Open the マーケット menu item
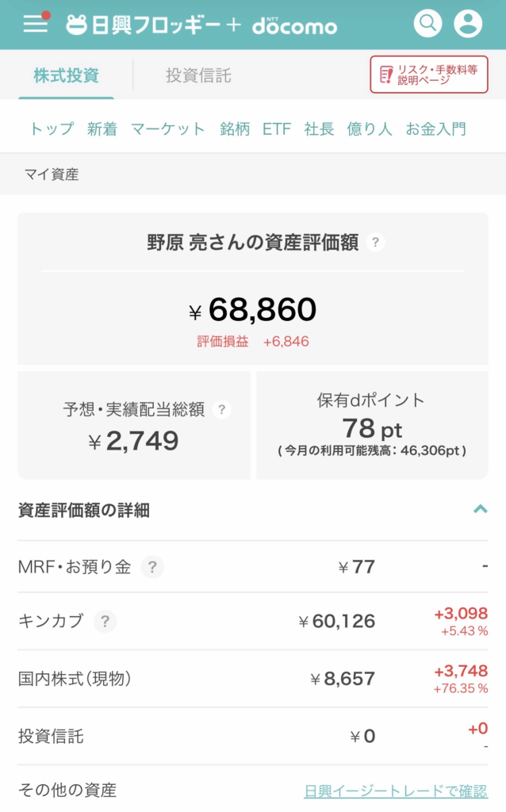This screenshot has width=506, height=812. (x=168, y=129)
